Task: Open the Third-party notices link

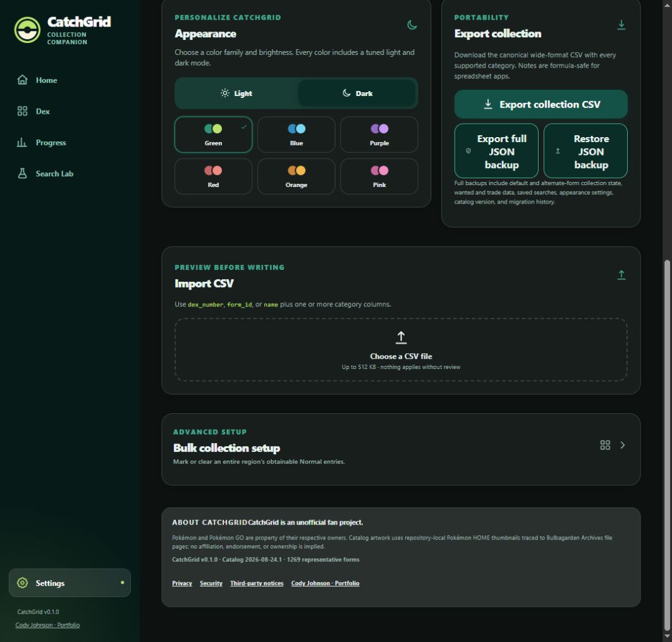Action: tap(257, 583)
